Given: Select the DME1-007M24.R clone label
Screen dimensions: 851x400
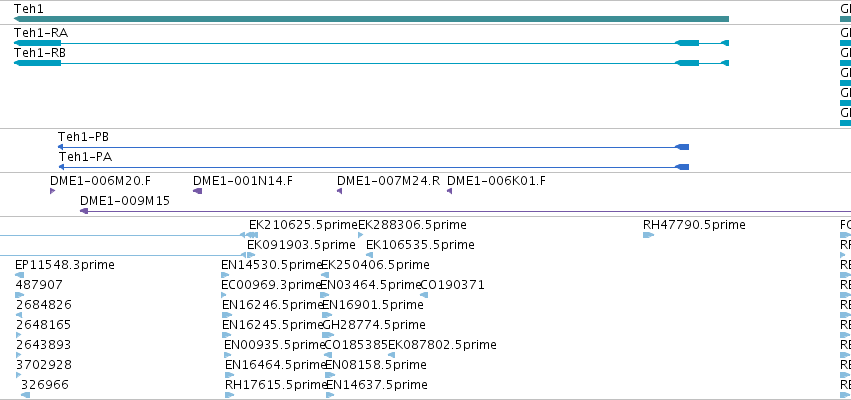Looking at the screenshot, I should tap(389, 181).
